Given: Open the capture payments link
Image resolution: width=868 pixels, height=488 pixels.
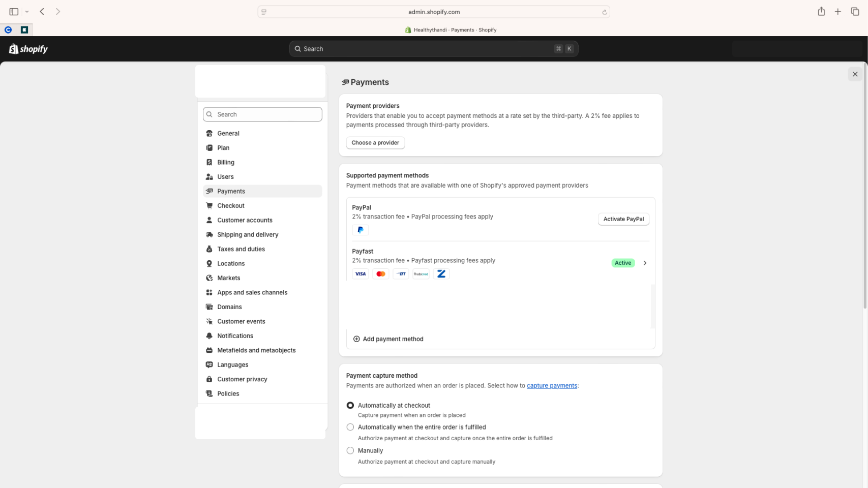Looking at the screenshot, I should coord(552,385).
